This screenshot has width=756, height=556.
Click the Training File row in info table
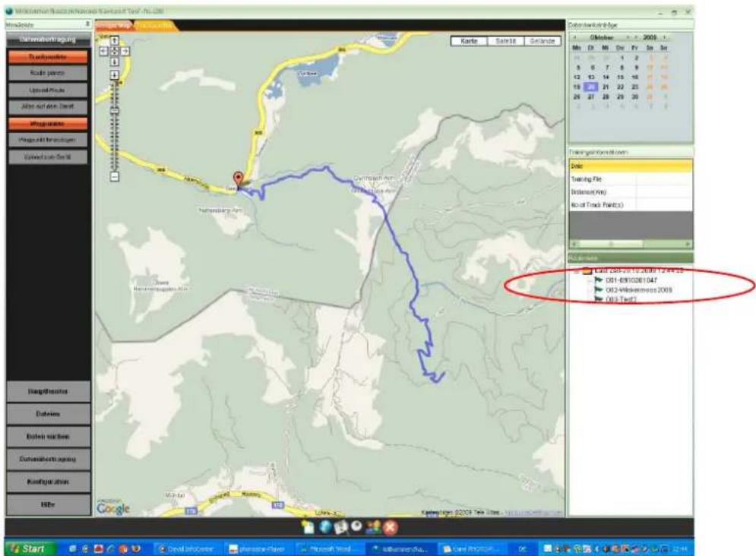tap(631, 179)
